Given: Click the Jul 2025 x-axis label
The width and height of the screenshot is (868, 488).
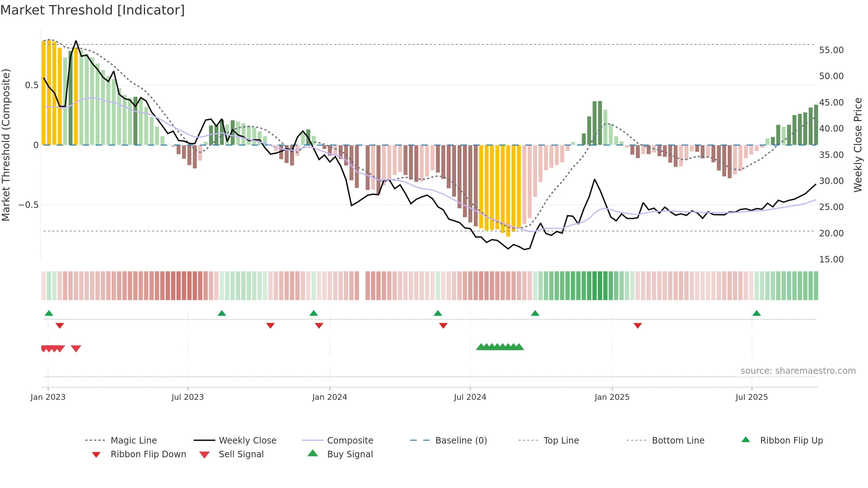Looking at the screenshot, I should [752, 397].
